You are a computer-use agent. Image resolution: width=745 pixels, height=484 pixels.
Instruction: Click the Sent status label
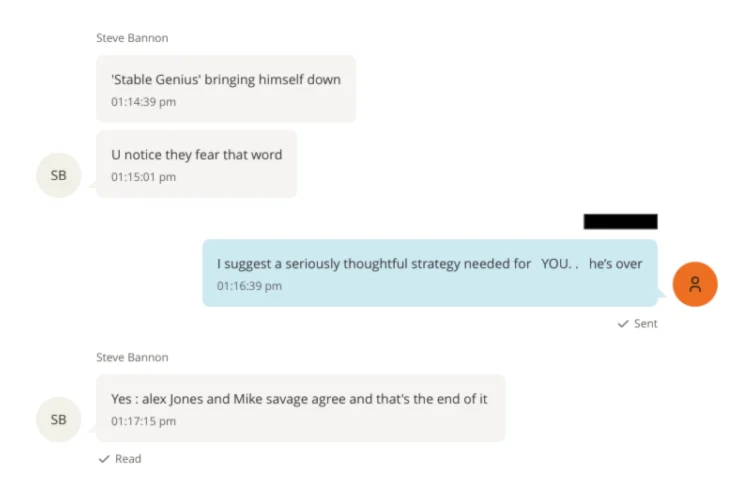(x=646, y=324)
